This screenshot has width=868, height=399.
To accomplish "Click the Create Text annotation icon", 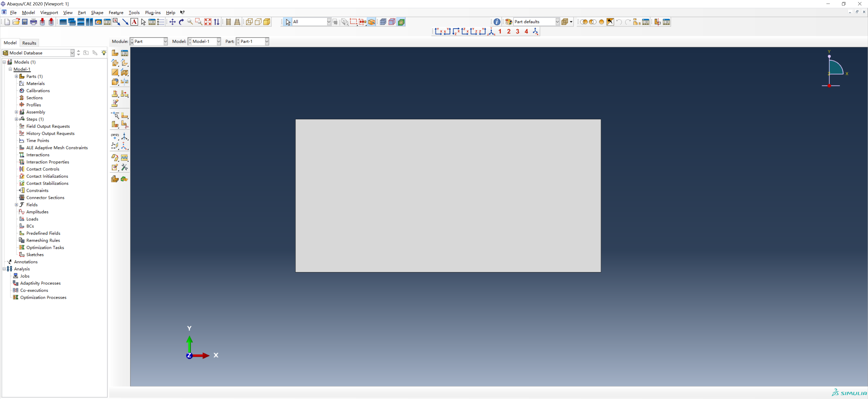I will pyautogui.click(x=134, y=22).
